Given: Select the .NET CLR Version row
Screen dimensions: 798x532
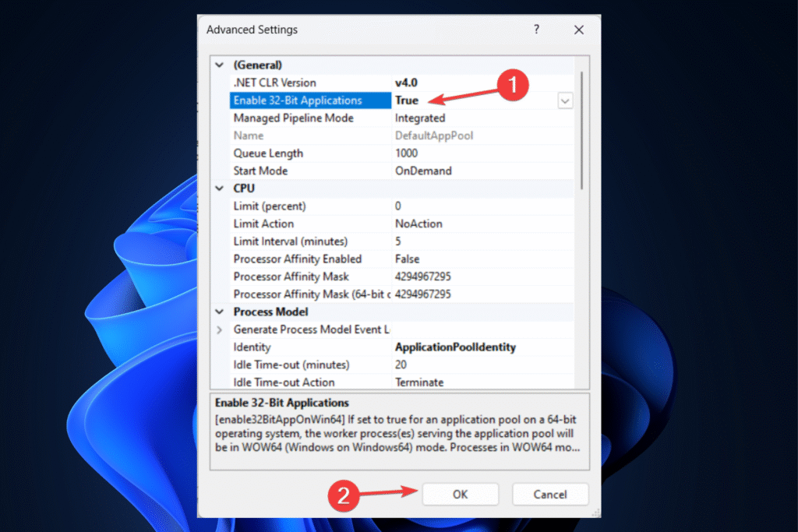Looking at the screenshot, I should pyautogui.click(x=275, y=83).
